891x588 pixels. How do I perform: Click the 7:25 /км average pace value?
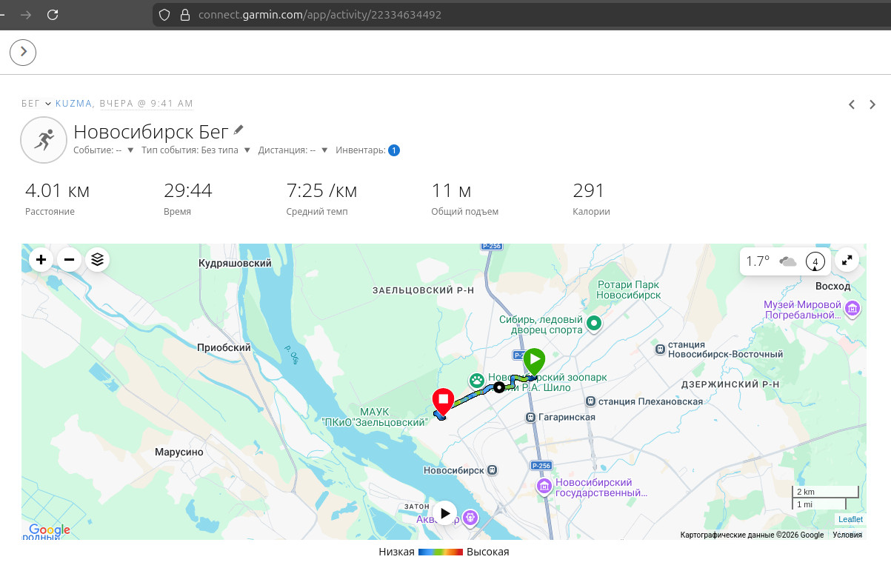[321, 191]
